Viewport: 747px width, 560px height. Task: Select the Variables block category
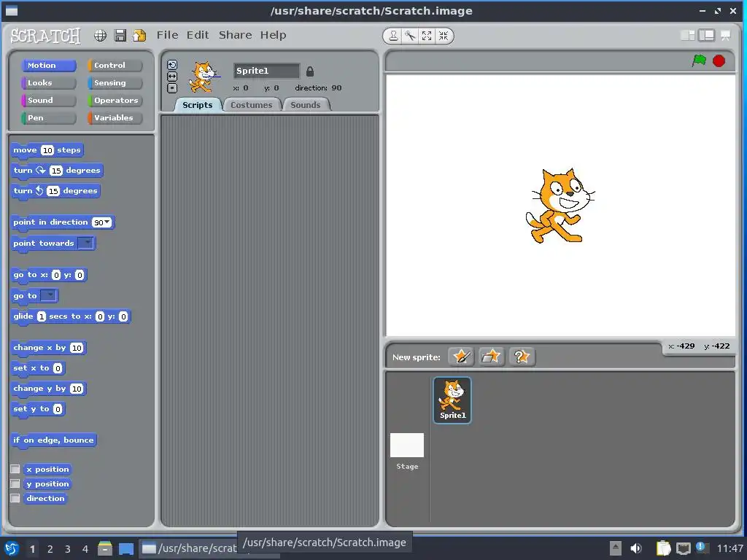point(115,118)
